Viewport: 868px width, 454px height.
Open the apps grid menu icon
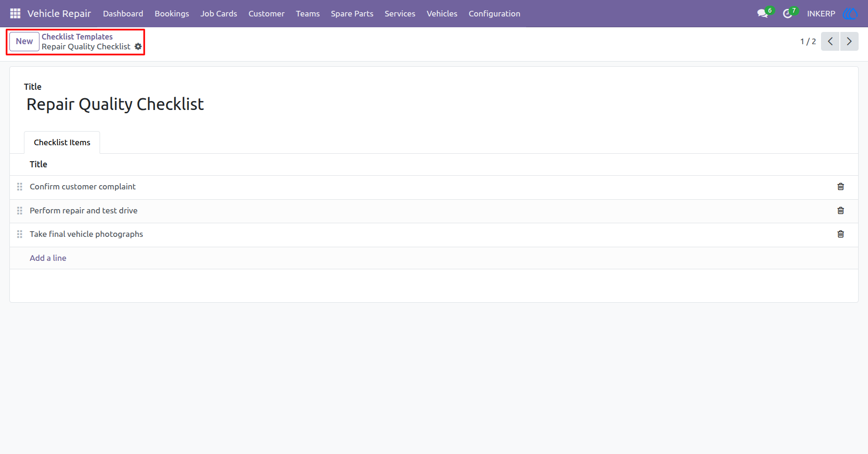[x=15, y=14]
